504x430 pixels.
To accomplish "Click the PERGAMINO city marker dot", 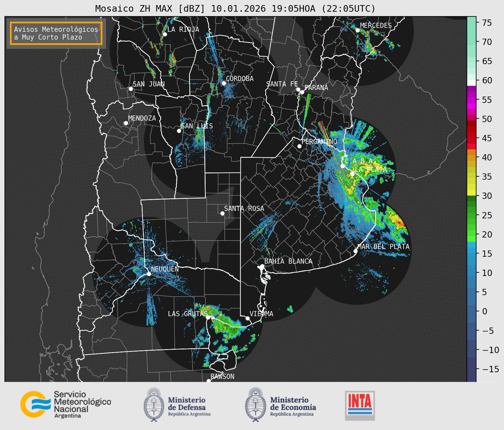I will [x=299, y=146].
